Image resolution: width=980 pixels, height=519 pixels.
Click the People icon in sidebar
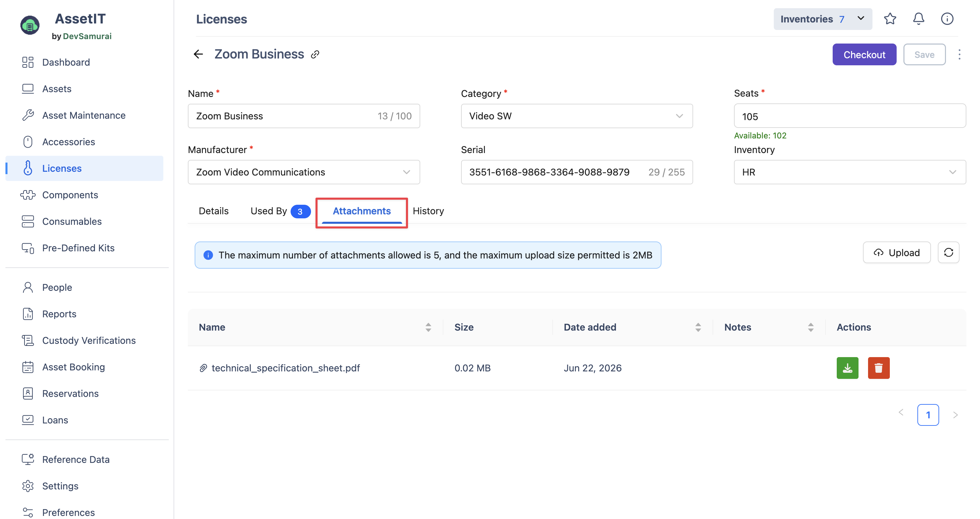click(28, 287)
